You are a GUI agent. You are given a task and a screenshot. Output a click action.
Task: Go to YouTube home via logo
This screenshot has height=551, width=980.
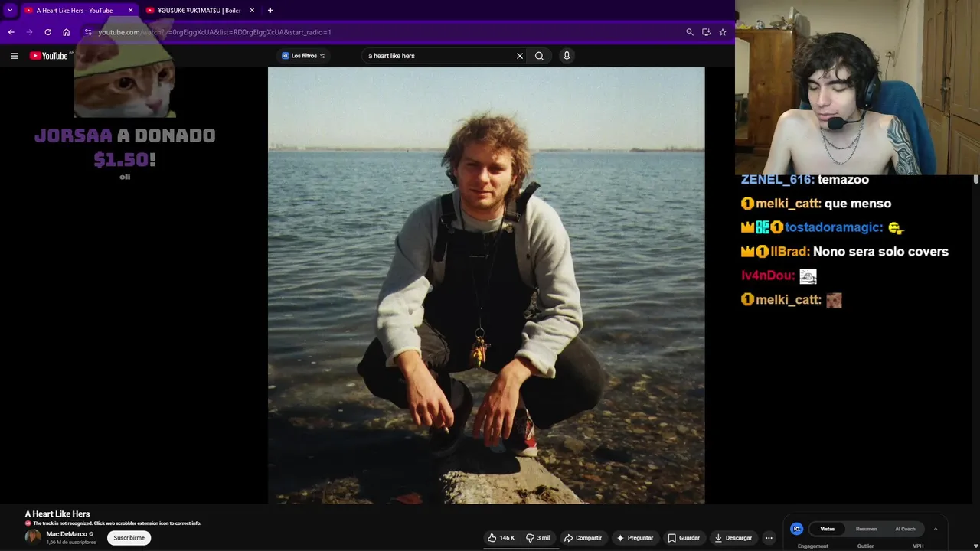click(49, 56)
